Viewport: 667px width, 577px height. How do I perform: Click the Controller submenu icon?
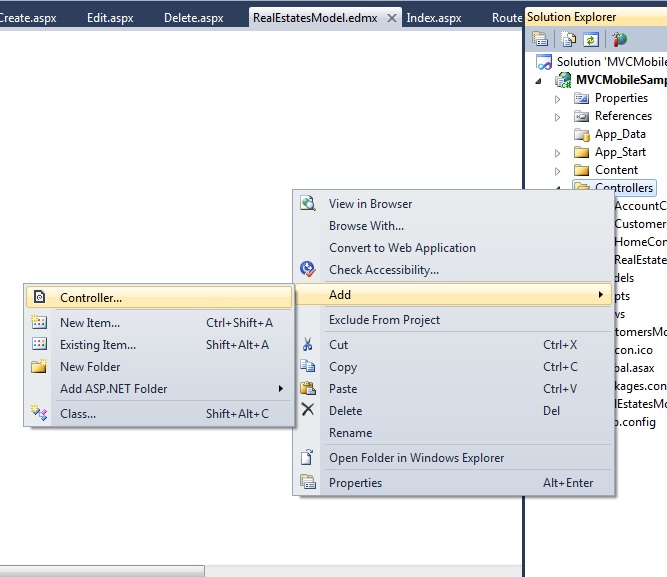pos(40,297)
